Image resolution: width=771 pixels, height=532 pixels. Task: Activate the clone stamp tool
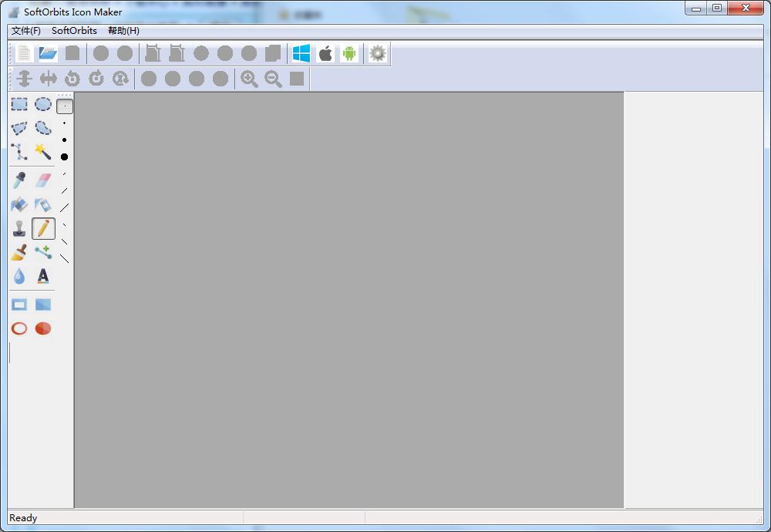(x=19, y=228)
